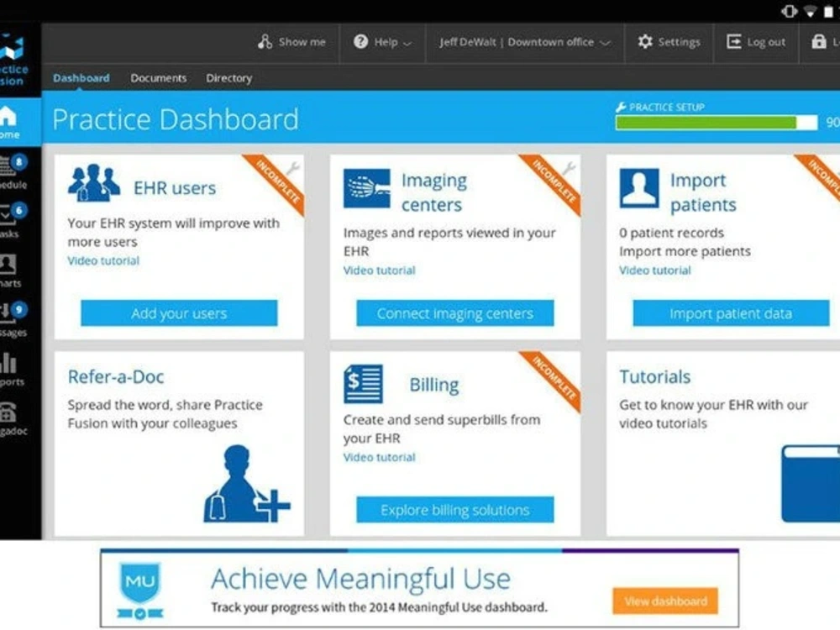Viewport: 840px width, 630px height.
Task: Open EHR users Video tutorial link
Action: (x=103, y=261)
